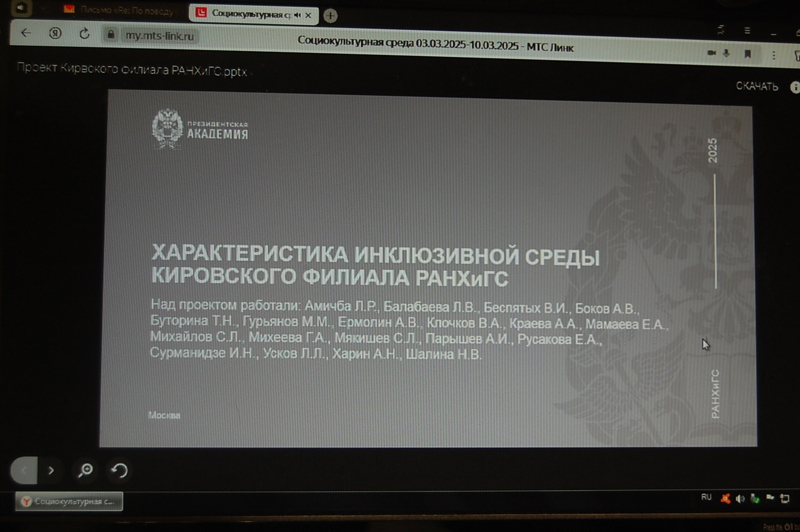Click the icon left of the hamburger menu
Viewport: 800px width, 532px height.
721,30
